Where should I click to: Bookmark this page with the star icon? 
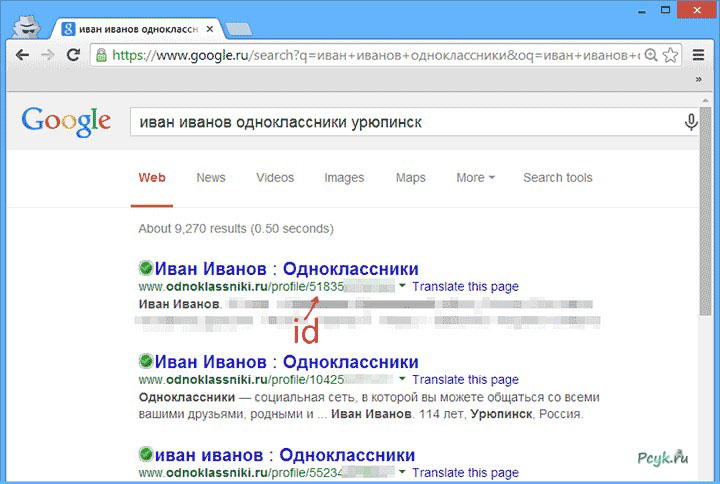[x=671, y=54]
